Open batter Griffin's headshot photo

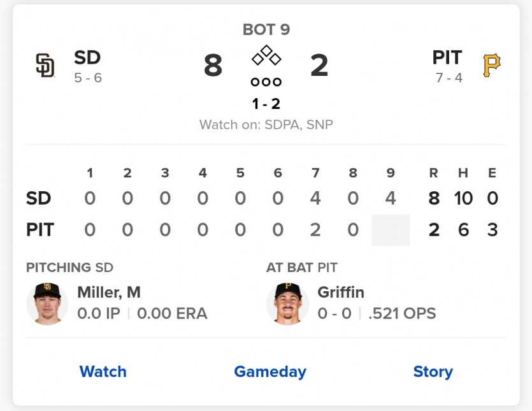pyautogui.click(x=287, y=303)
